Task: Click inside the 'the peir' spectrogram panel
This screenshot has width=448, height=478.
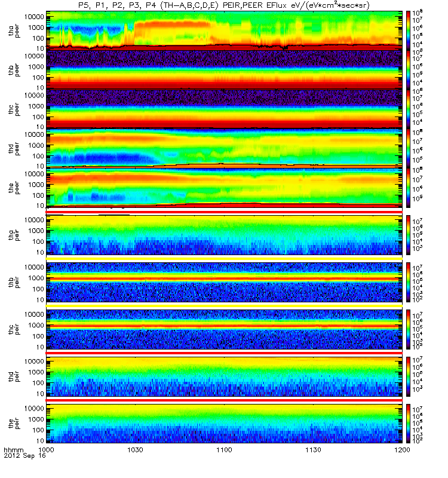Action: coord(224,424)
